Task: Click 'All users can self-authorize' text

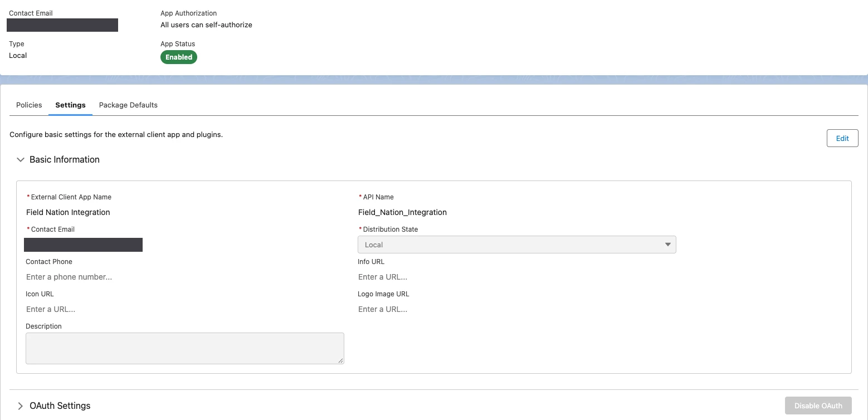Action: (206, 25)
